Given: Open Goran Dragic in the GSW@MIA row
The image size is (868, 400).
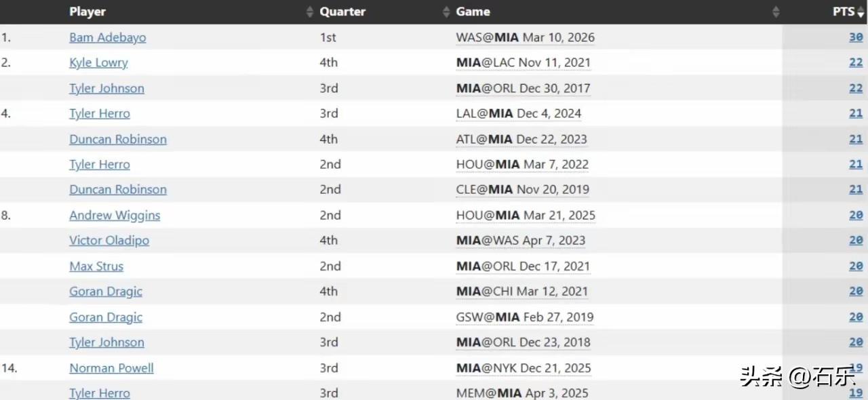Looking at the screenshot, I should (x=106, y=317).
